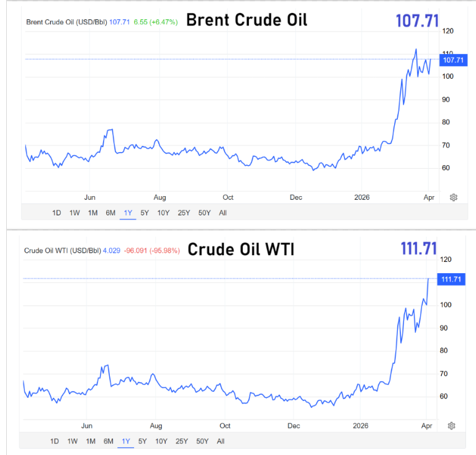Open settings gear on WTI chart
The height and width of the screenshot is (455, 476).
point(451,426)
